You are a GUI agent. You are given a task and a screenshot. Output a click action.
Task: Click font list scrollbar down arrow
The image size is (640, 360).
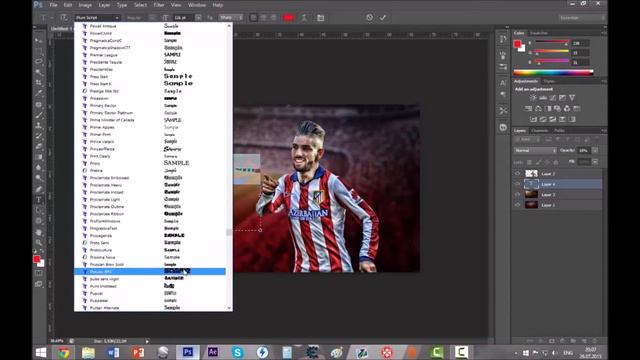click(x=229, y=308)
